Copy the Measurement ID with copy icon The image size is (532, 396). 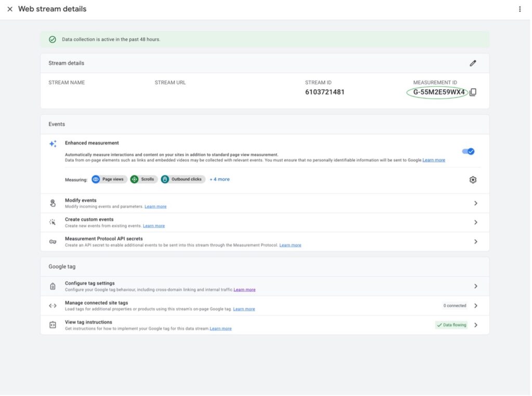[473, 93]
